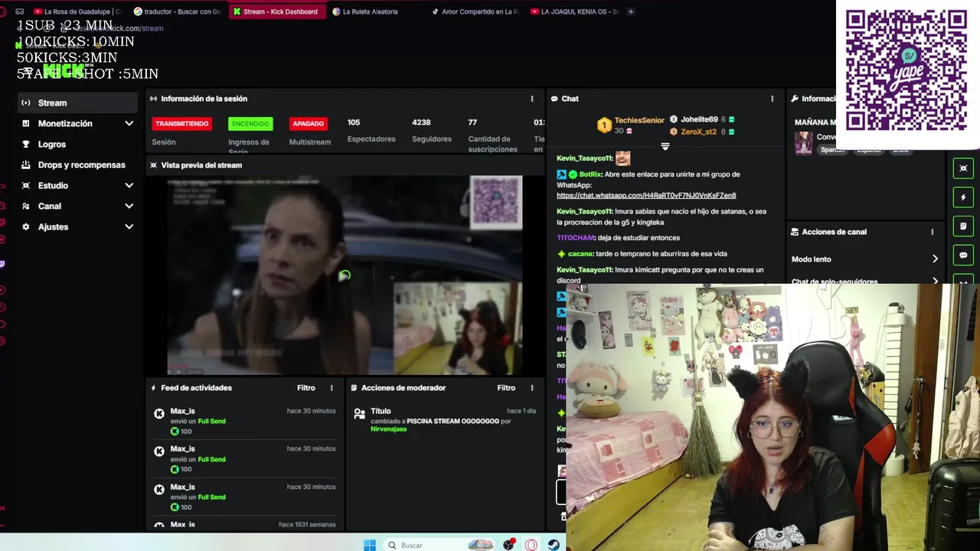This screenshot has height=551, width=980.
Task: Click TechiesSenior top gifter name
Action: click(x=639, y=120)
